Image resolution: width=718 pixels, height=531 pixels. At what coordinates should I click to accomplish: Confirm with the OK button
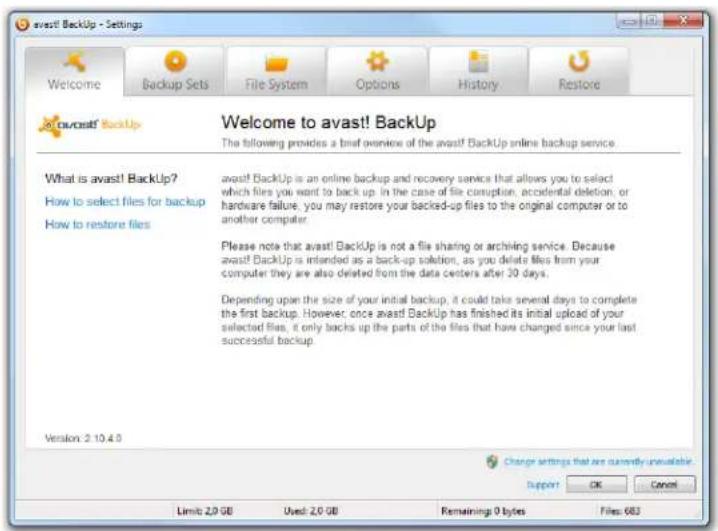click(596, 484)
